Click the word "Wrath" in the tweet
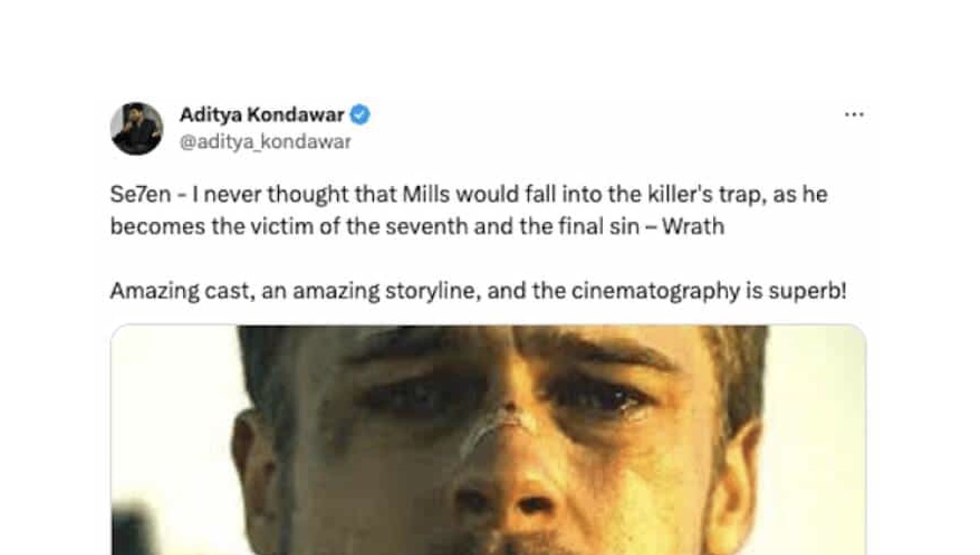 (693, 227)
